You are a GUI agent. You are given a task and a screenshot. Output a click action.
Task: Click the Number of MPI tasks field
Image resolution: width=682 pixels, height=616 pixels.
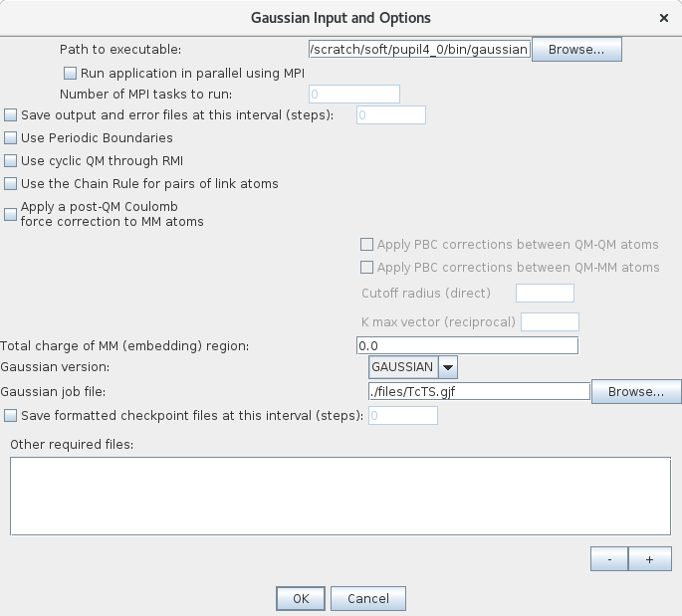click(x=354, y=95)
